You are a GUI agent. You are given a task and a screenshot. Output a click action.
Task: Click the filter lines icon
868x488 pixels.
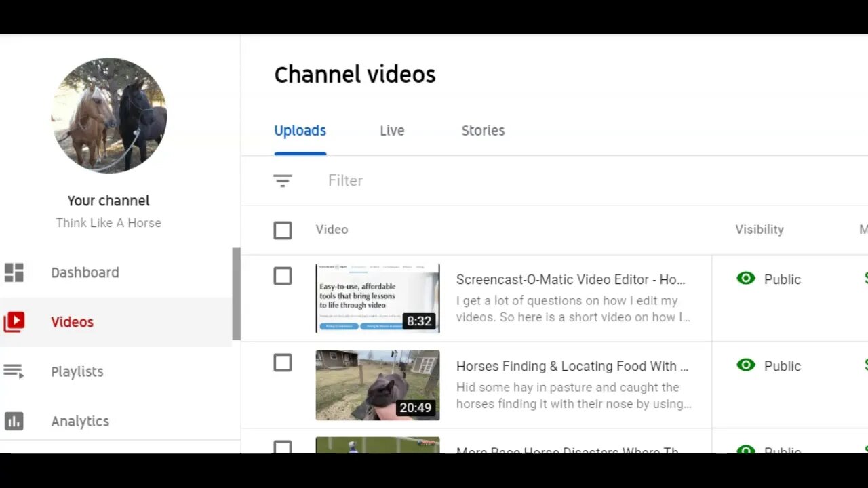click(283, 181)
